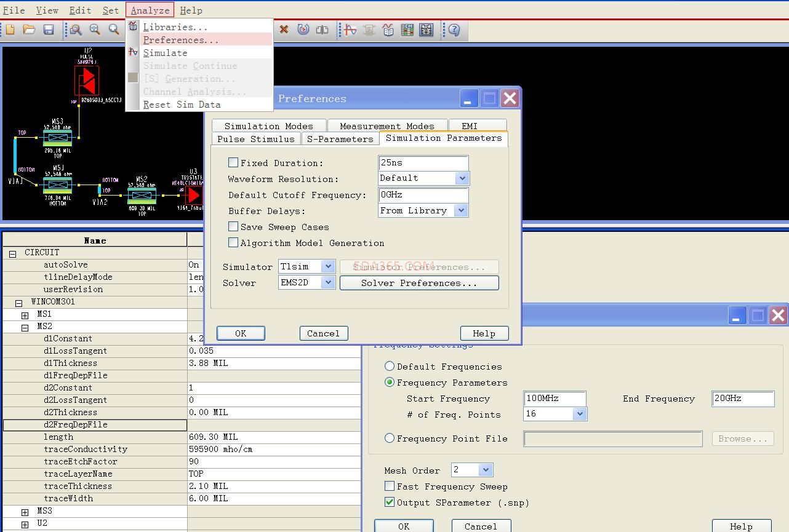The height and width of the screenshot is (532, 789).
Task: Click the Save disk icon
Action: click(x=49, y=30)
